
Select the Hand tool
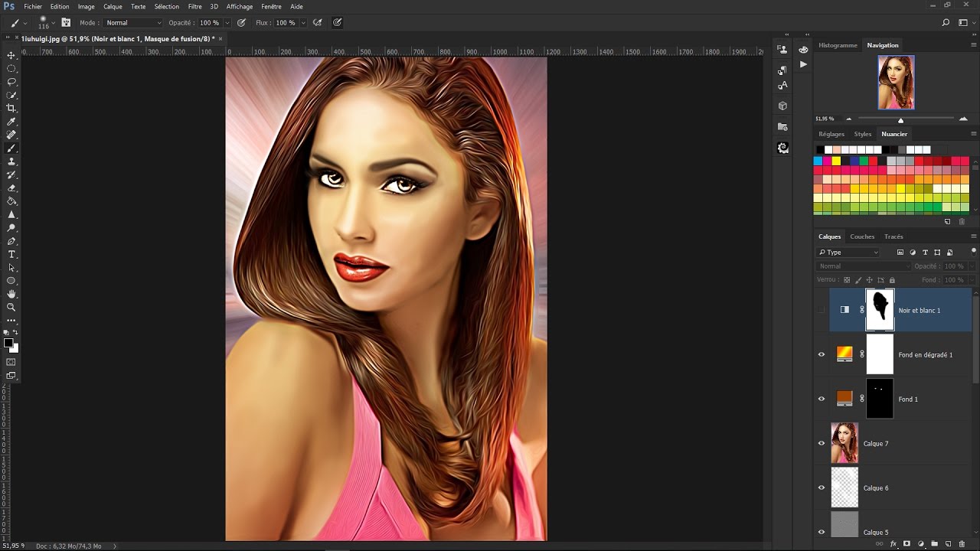[11, 294]
